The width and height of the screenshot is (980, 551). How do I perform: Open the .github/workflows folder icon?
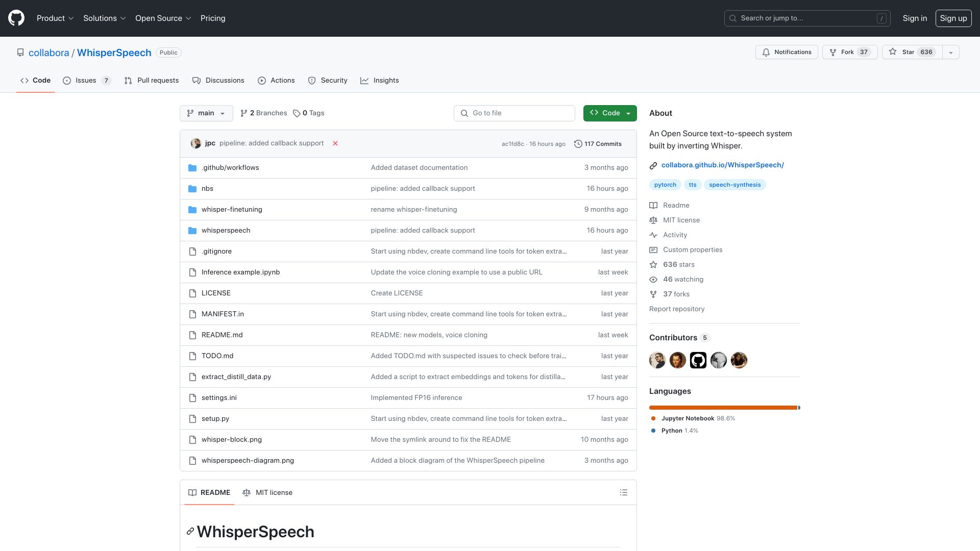(192, 168)
